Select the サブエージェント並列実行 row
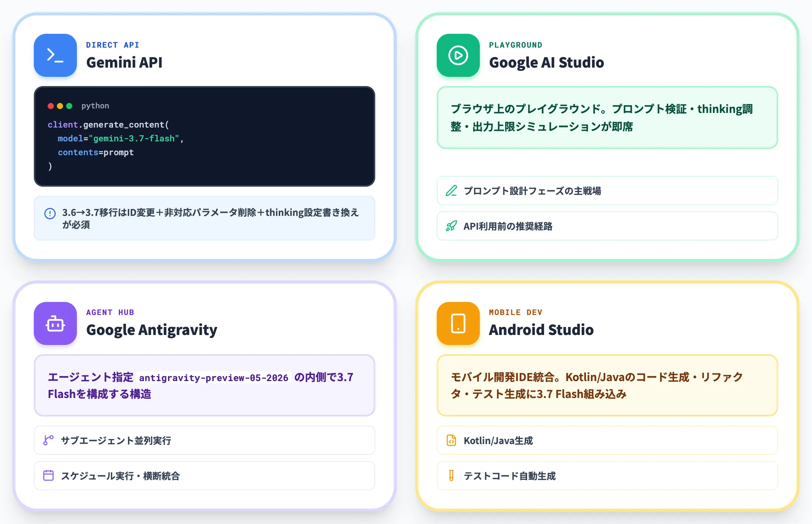Viewport: 812px width, 524px height. pyautogui.click(x=205, y=440)
